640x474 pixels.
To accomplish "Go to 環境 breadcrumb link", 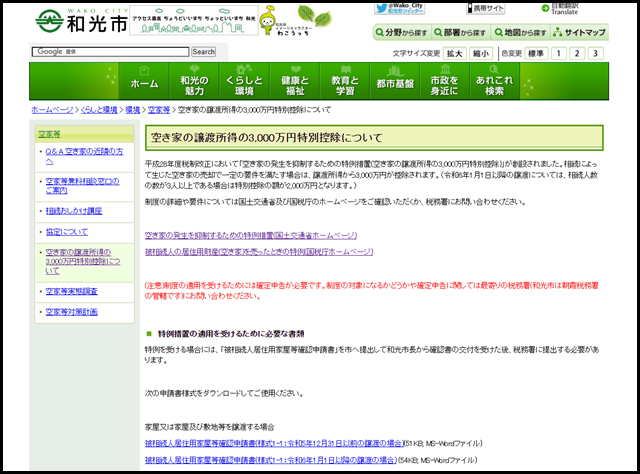I will pyautogui.click(x=133, y=110).
